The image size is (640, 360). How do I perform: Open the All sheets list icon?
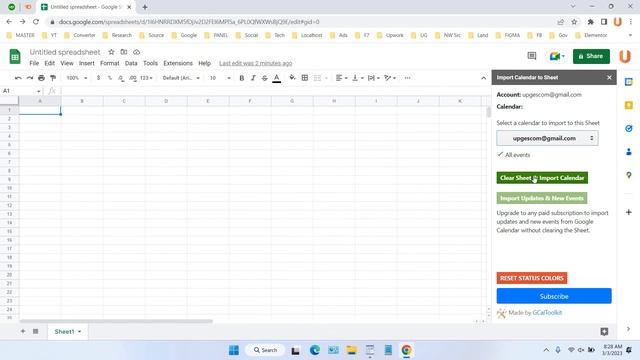(x=36, y=331)
